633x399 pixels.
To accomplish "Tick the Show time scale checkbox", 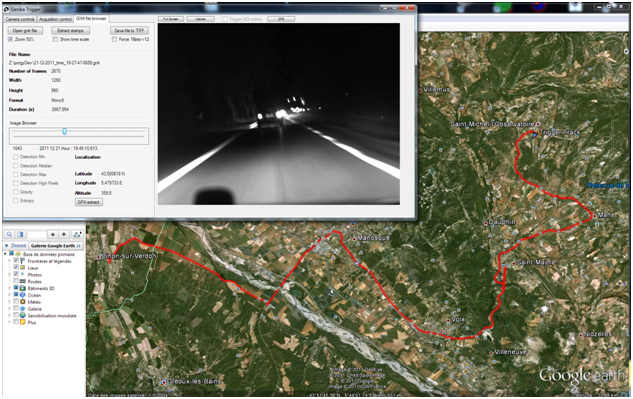I will tap(55, 39).
